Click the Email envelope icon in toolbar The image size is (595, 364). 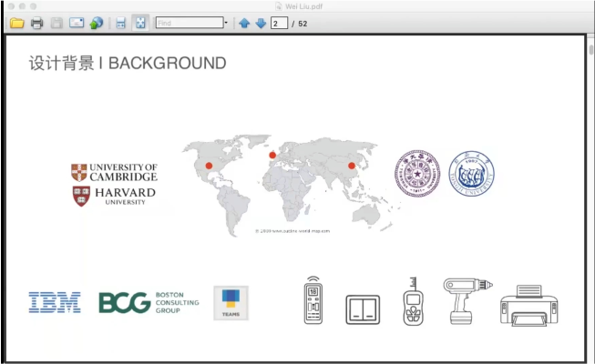[x=77, y=23]
